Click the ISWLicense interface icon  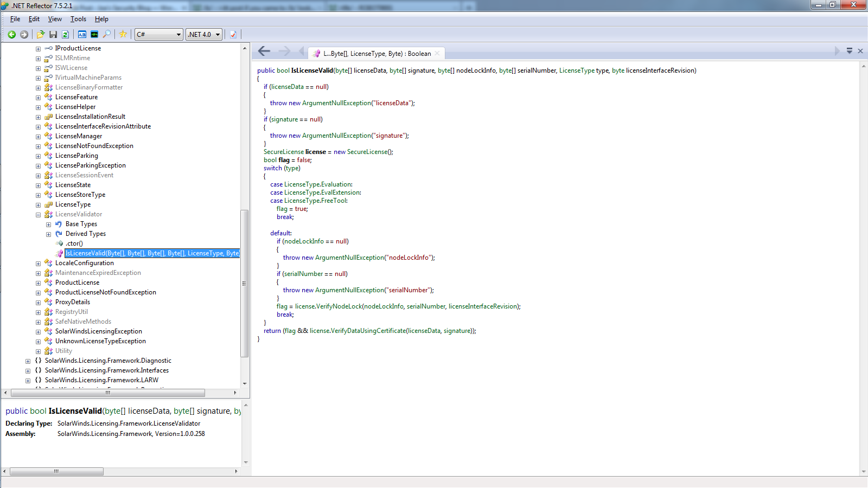point(48,68)
